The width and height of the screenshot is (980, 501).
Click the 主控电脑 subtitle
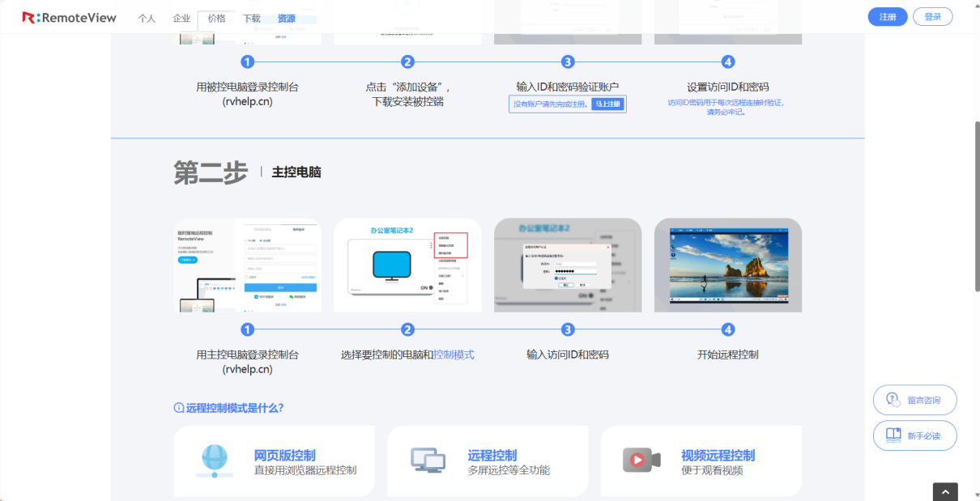296,172
